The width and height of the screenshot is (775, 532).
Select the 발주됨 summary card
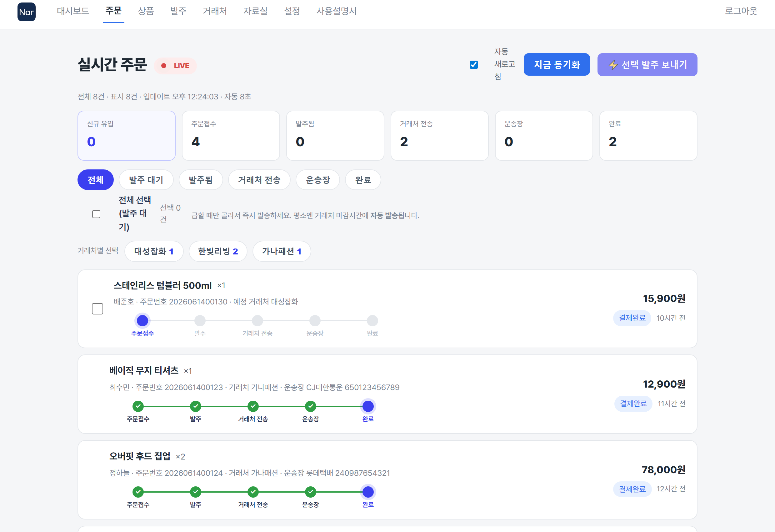[335, 135]
